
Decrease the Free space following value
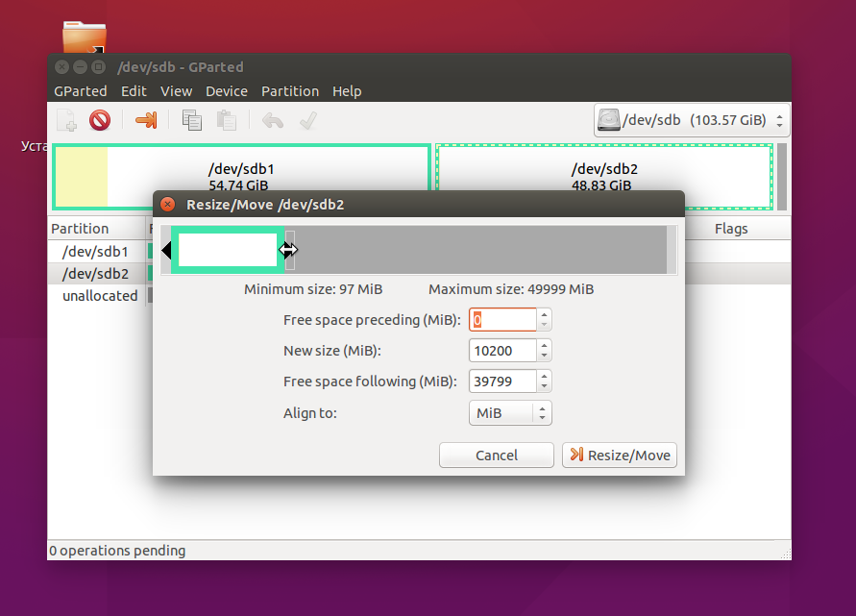coord(545,386)
